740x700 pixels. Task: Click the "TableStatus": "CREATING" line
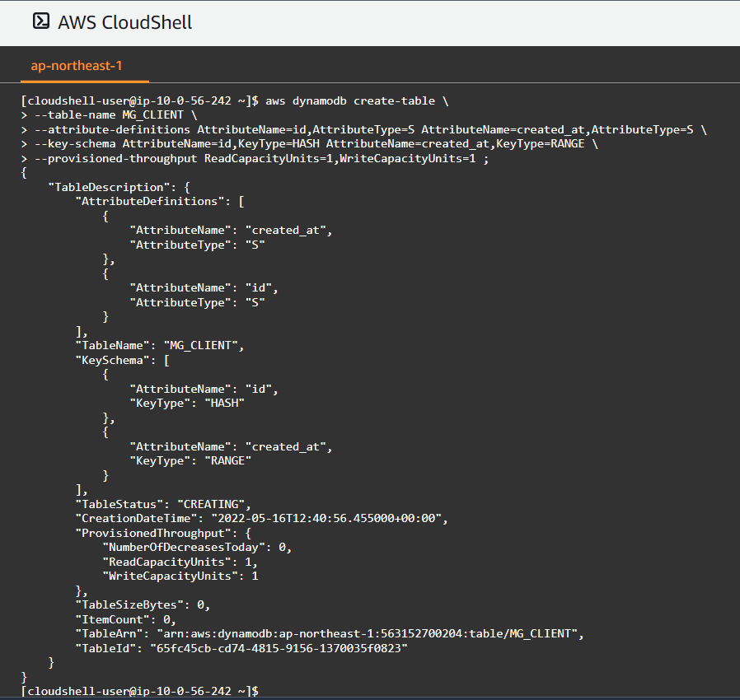[x=163, y=504]
